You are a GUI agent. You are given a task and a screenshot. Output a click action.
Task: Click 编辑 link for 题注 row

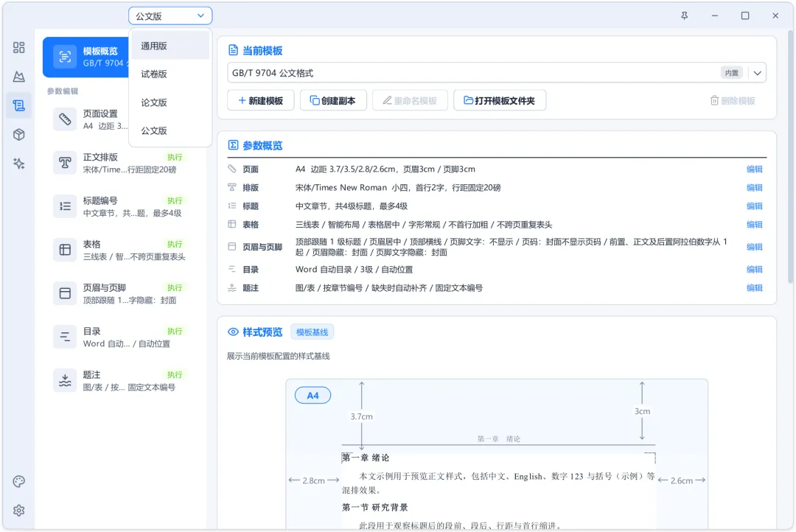(x=755, y=288)
